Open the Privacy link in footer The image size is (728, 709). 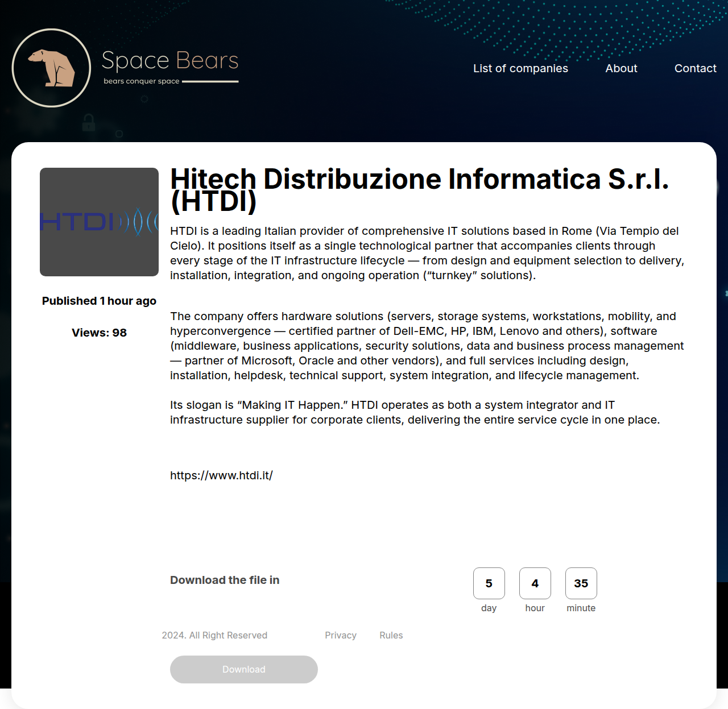(x=341, y=635)
